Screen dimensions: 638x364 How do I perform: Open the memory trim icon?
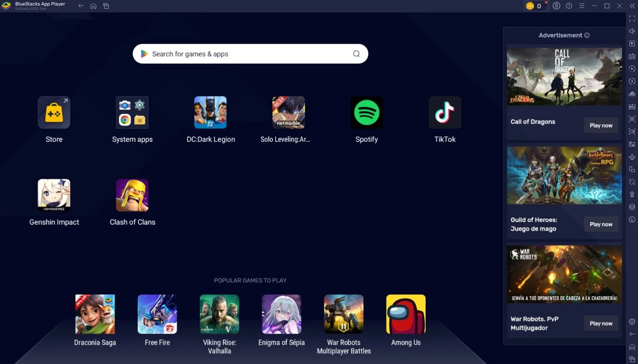632,94
